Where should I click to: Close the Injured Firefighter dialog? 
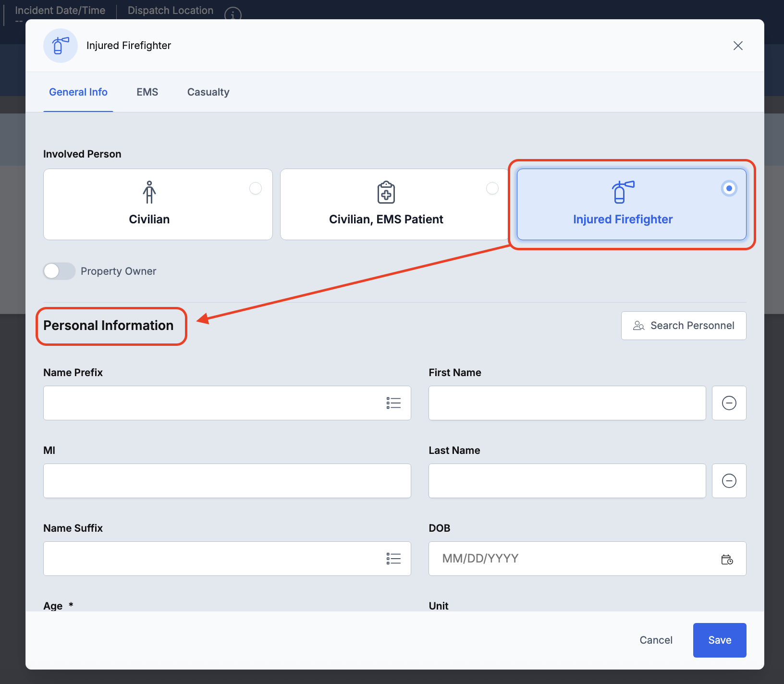(x=738, y=46)
